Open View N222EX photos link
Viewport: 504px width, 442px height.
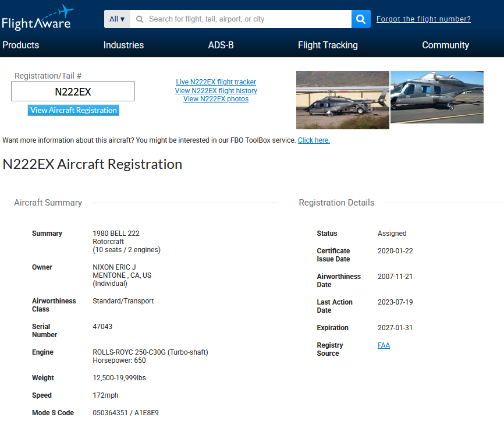tap(216, 99)
